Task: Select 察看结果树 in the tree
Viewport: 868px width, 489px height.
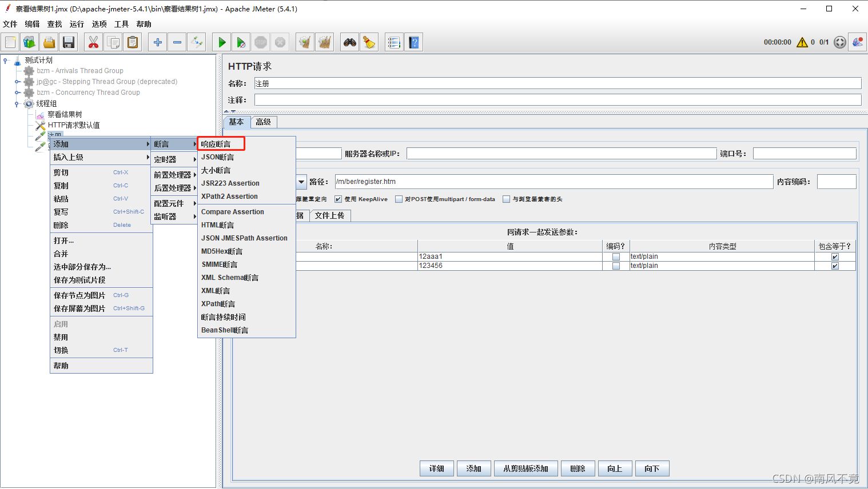Action: [x=65, y=114]
